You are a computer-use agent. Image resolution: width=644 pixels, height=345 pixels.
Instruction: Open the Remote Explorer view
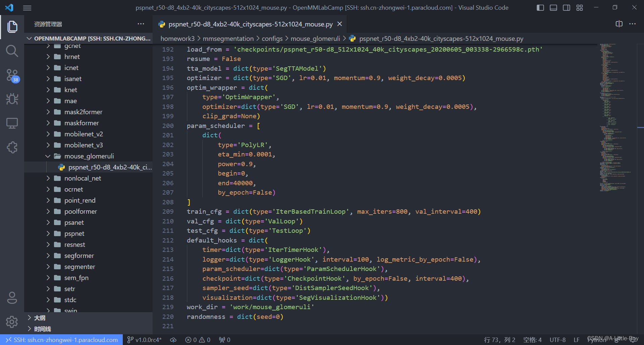tap(12, 123)
